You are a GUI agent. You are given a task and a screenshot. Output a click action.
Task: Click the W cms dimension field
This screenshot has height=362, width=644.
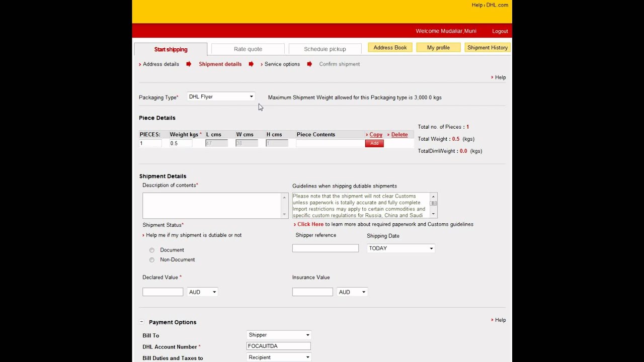pyautogui.click(x=247, y=143)
